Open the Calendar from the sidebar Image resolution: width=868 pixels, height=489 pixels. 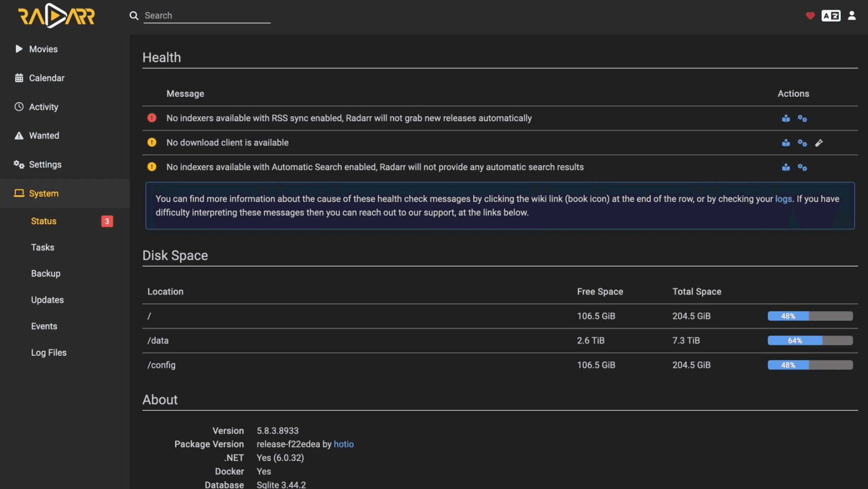point(18,78)
